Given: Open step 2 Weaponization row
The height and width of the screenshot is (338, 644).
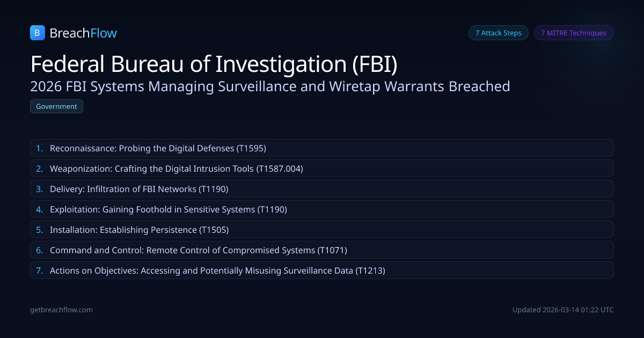Looking at the screenshot, I should tap(321, 168).
